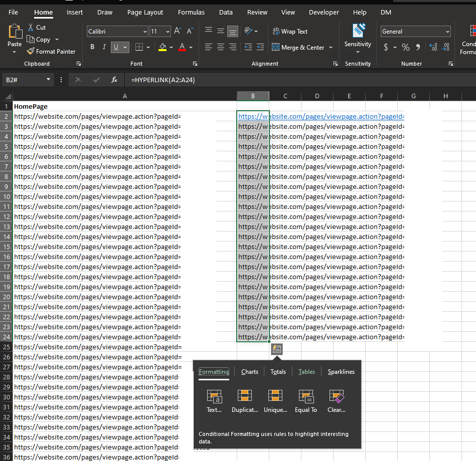Click the Clear Format quick analysis icon
Image resolution: width=476 pixels, height=461 pixels.
pyautogui.click(x=336, y=397)
